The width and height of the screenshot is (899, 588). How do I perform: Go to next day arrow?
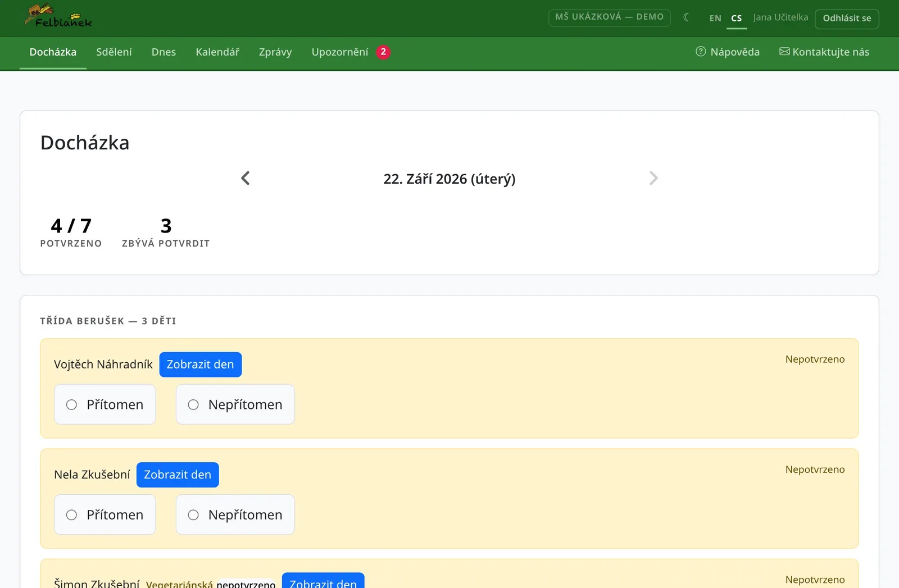653,178
